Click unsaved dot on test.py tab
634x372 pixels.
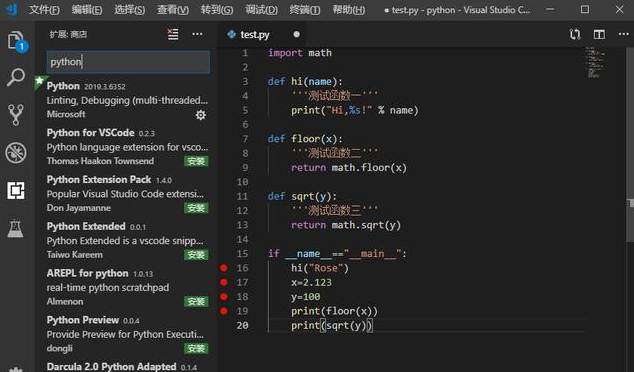click(296, 34)
